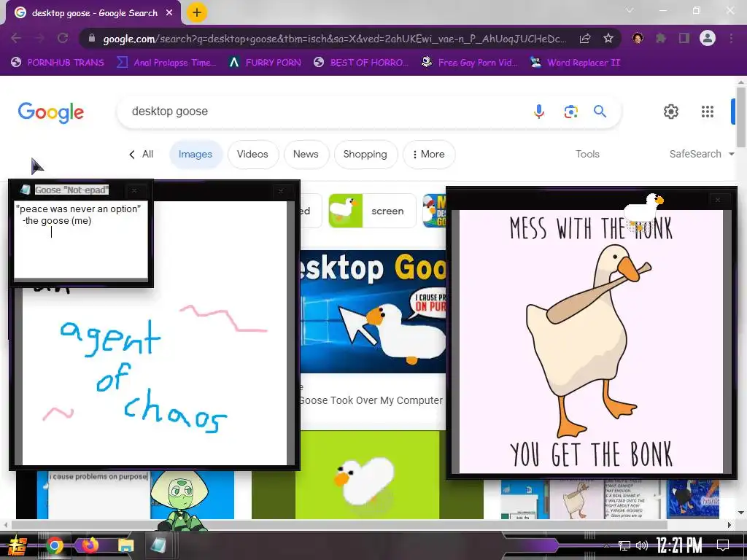The image size is (747, 560).
Task: Open File Explorer from the taskbar
Action: (125, 545)
